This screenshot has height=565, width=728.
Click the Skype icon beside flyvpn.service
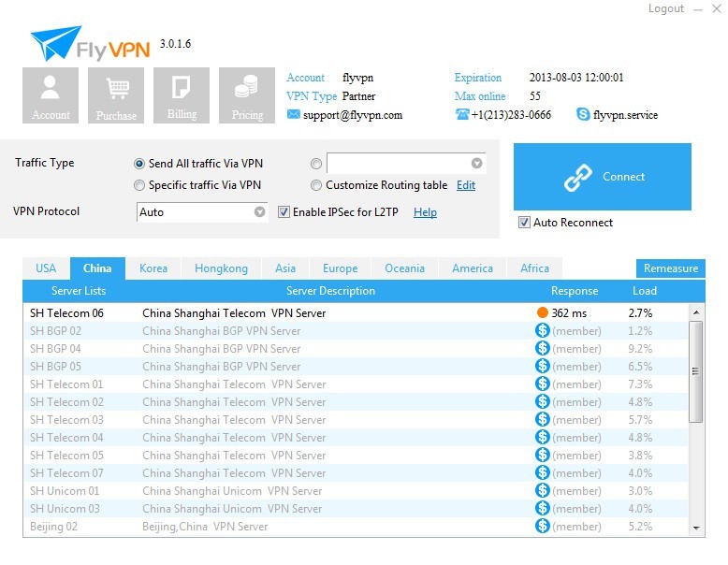tap(583, 114)
